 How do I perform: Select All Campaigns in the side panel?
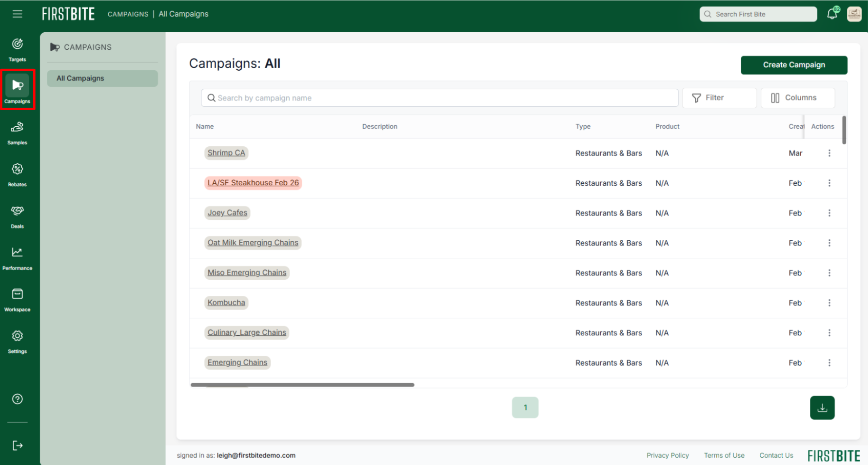(102, 78)
